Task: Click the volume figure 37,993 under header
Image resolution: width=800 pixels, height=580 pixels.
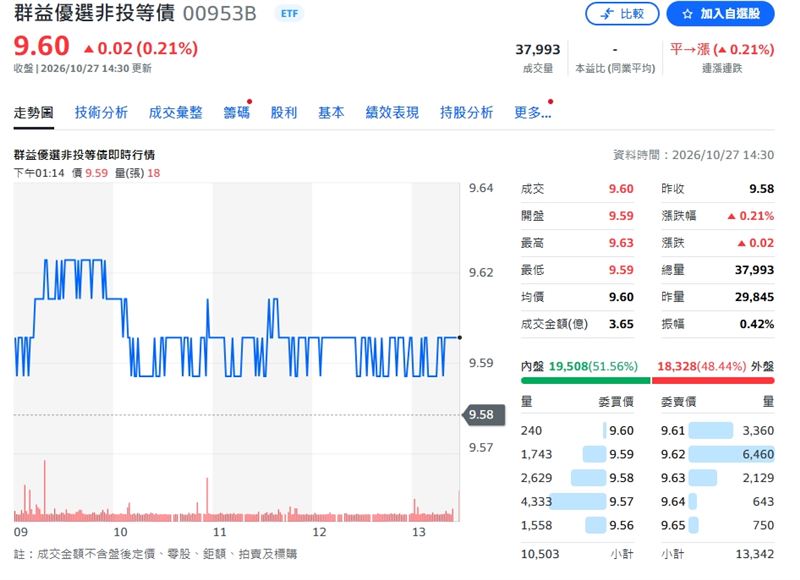Action: pyautogui.click(x=538, y=49)
